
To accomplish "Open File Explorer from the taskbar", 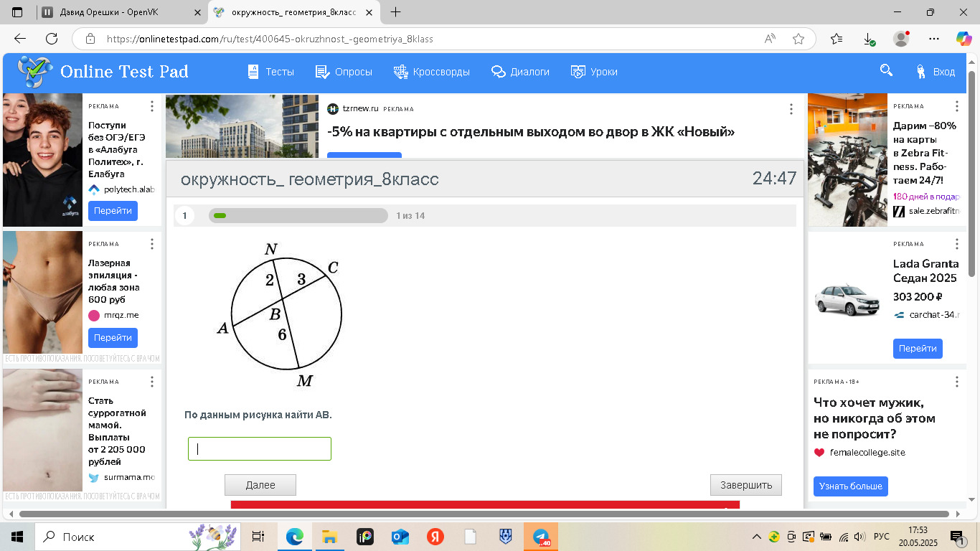I will (x=329, y=537).
